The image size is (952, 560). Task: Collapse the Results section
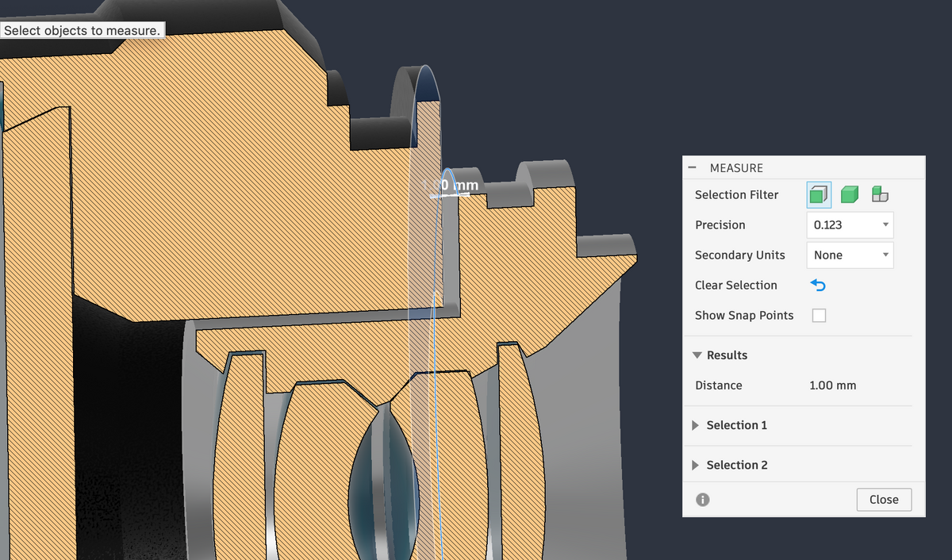click(697, 355)
